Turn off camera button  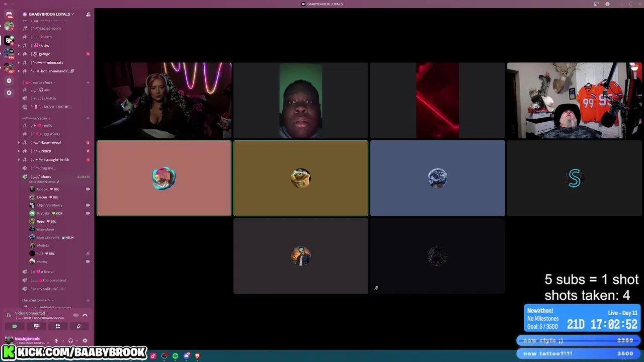15,326
